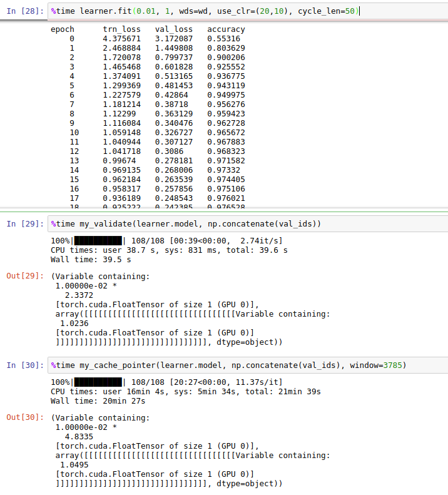Click the Out[30] output prompt label
This screenshot has width=448, height=495.
[x=24, y=417]
